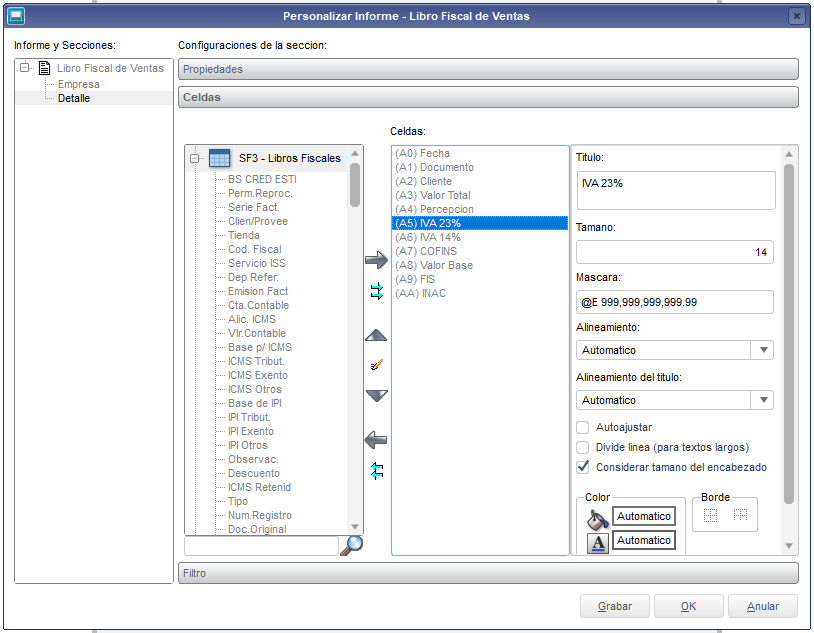Select the ICMS Exento field
This screenshot has width=814, height=633.
pyautogui.click(x=257, y=375)
